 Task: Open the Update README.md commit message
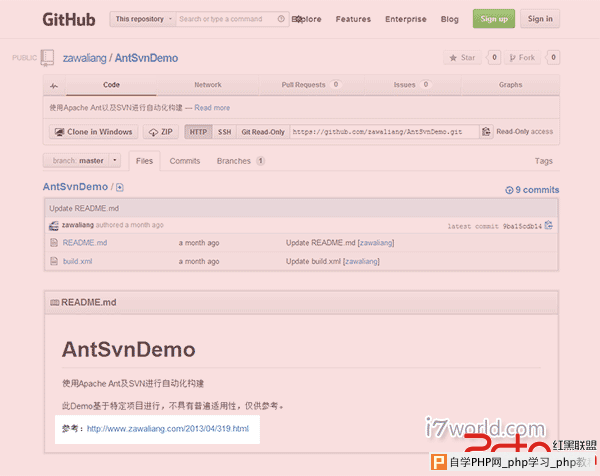(x=84, y=209)
